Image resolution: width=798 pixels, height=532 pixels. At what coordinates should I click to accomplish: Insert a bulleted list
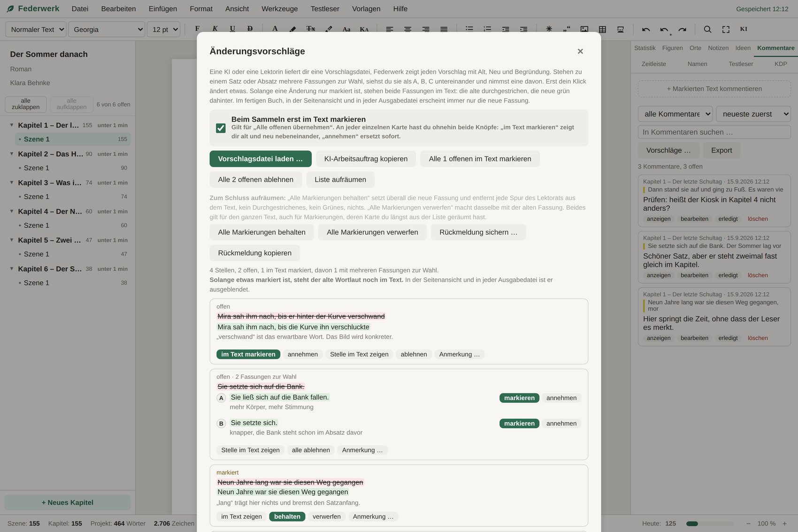469,29
